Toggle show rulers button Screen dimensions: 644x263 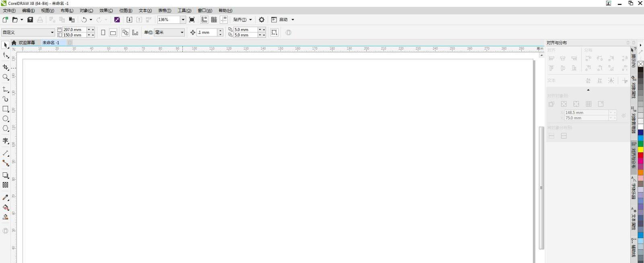(204, 20)
